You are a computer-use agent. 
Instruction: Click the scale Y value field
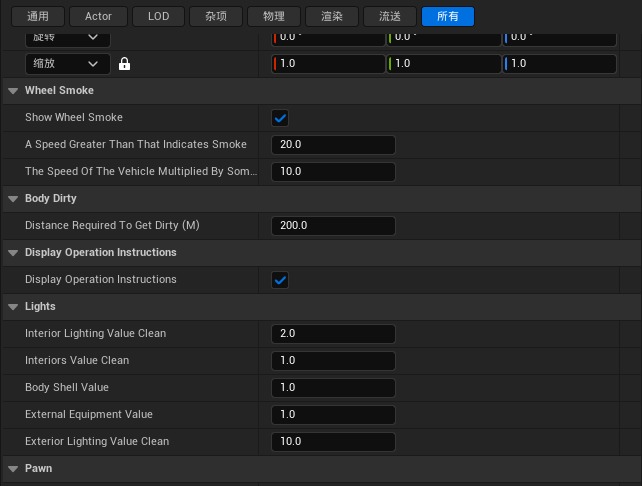(444, 64)
